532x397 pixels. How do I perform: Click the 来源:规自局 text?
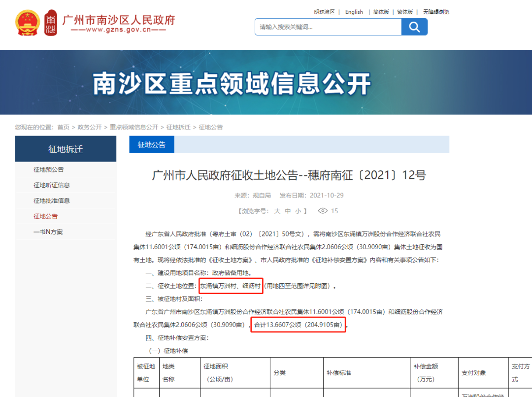pyautogui.click(x=253, y=196)
